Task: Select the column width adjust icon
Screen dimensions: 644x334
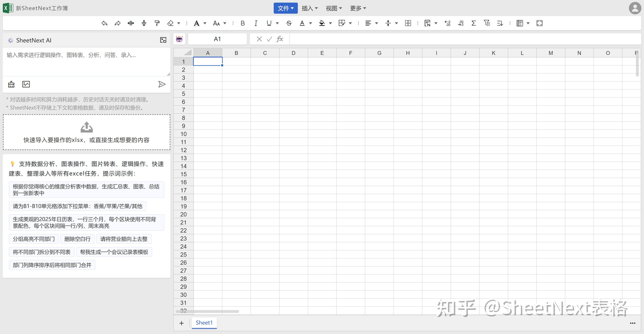Action: coord(131,23)
